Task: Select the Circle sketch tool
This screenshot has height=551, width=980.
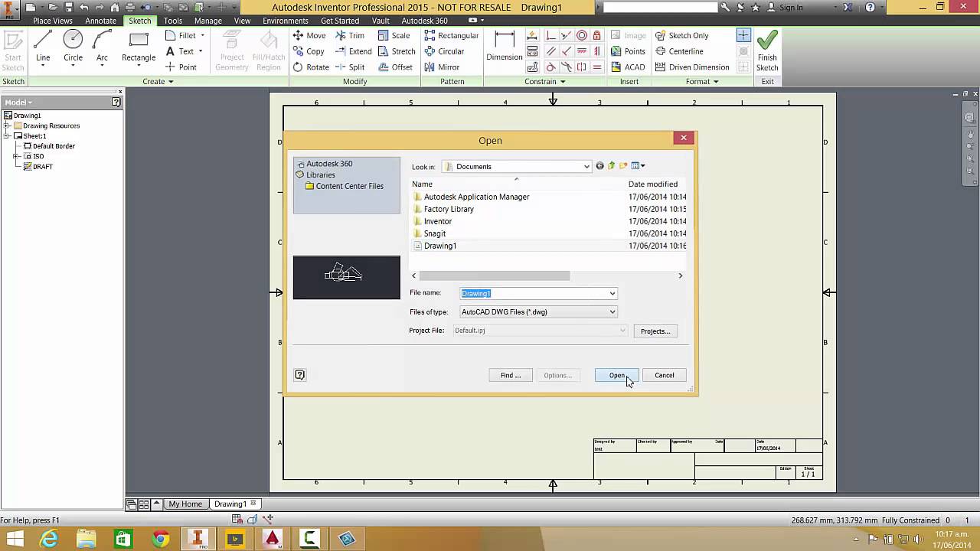Action: (73, 47)
